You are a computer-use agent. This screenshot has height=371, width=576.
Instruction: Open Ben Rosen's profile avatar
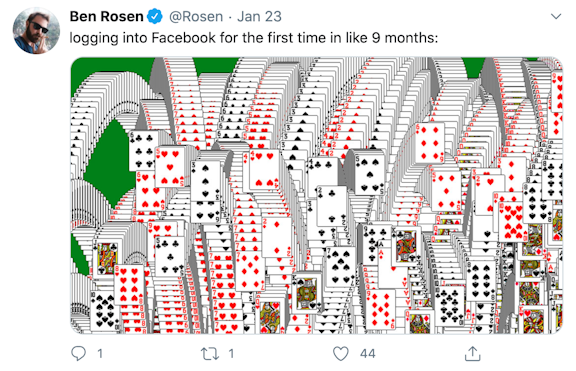(36, 30)
